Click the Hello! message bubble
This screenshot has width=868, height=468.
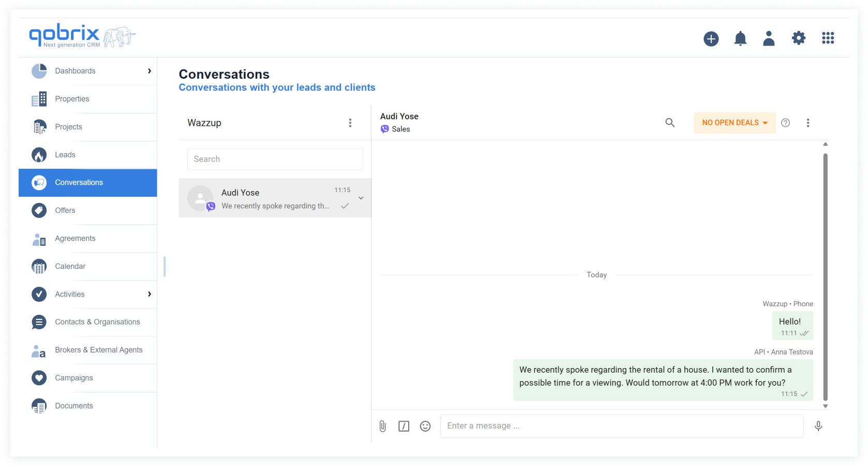tap(792, 326)
